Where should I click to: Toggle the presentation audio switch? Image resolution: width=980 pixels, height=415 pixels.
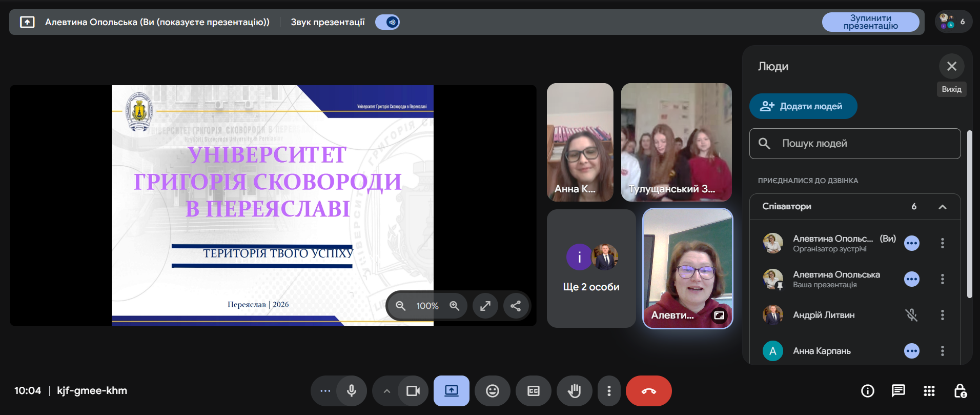coord(387,22)
